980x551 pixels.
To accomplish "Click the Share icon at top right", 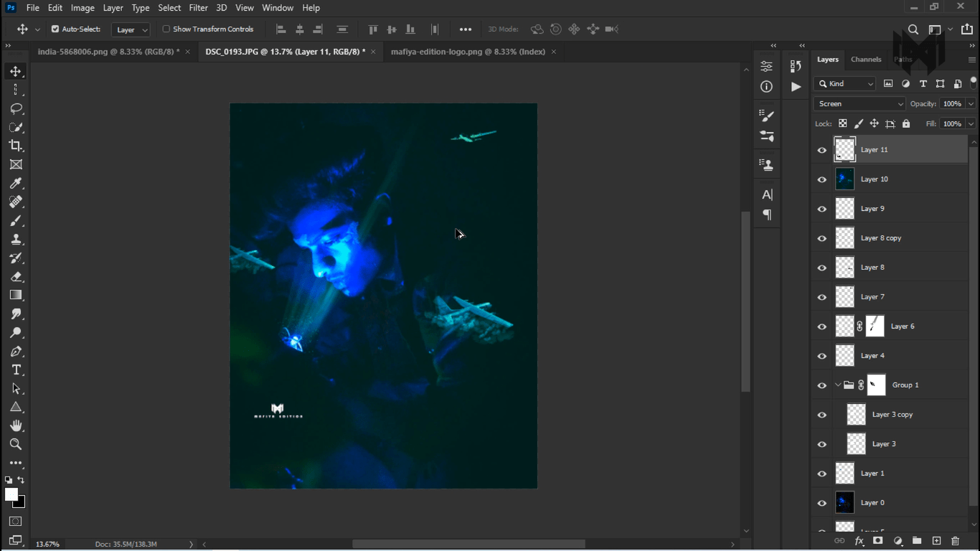I will tap(967, 29).
